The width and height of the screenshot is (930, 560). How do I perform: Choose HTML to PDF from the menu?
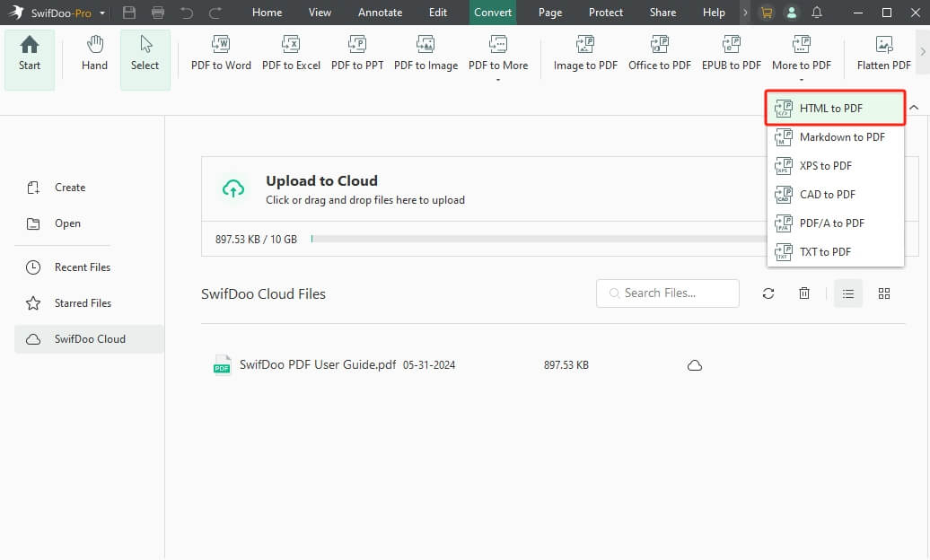pos(835,108)
